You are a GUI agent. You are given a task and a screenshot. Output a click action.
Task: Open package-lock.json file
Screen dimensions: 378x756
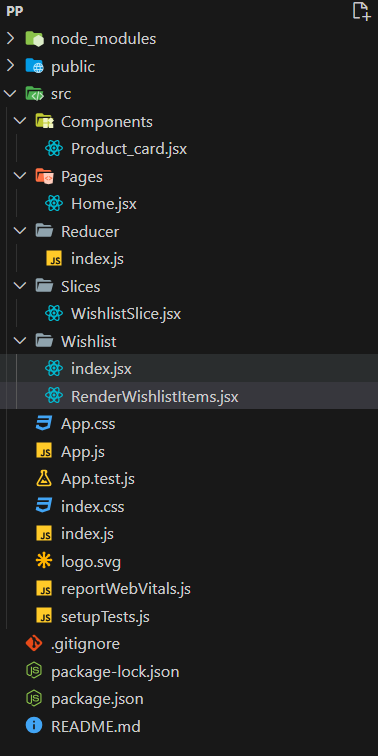pyautogui.click(x=115, y=671)
